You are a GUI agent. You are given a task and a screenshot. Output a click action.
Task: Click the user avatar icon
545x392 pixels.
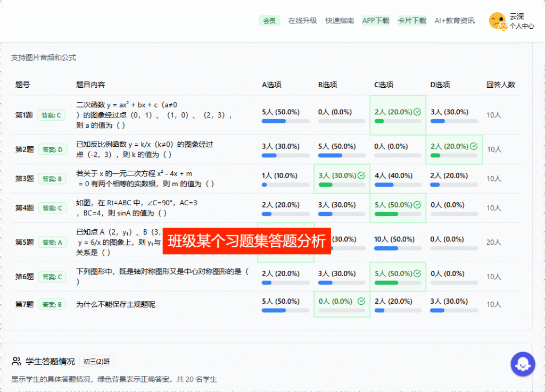click(497, 21)
